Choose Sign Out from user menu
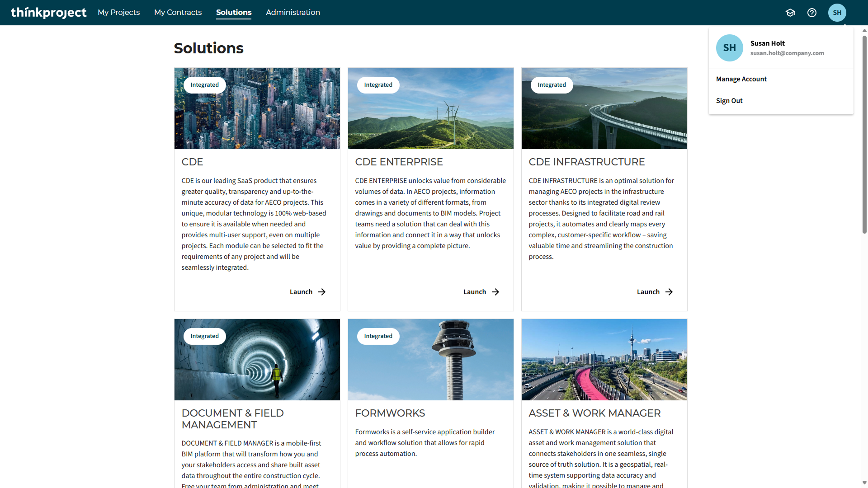 pyautogui.click(x=729, y=101)
